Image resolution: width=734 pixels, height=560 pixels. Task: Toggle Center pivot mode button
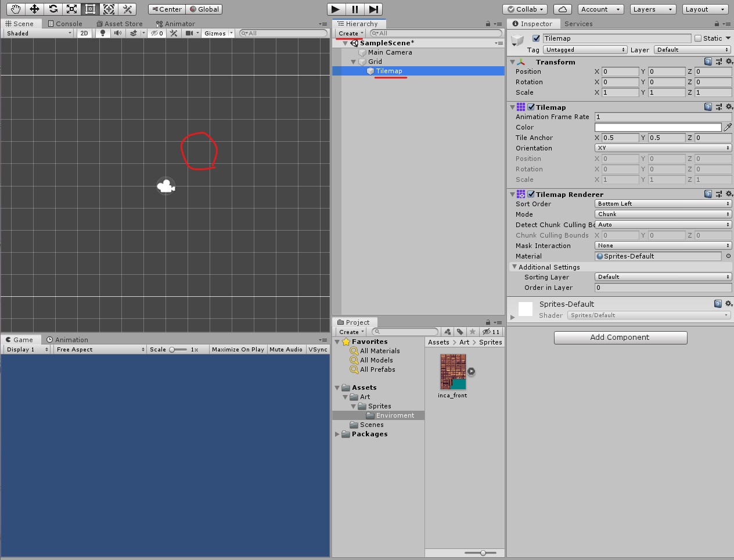167,9
